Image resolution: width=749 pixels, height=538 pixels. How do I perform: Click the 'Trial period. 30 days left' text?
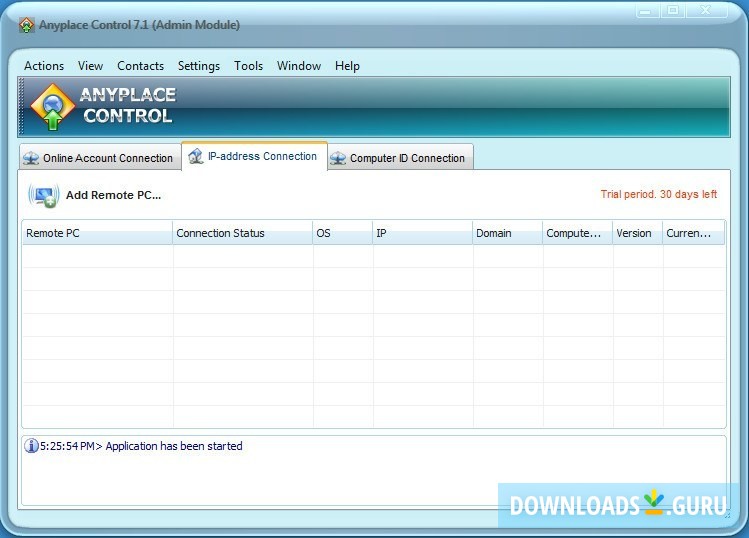tap(659, 194)
